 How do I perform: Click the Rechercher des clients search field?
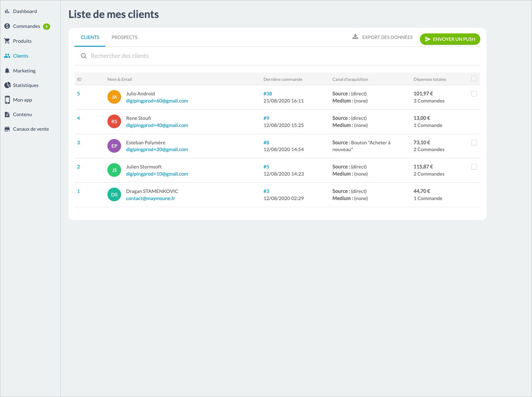click(x=277, y=56)
